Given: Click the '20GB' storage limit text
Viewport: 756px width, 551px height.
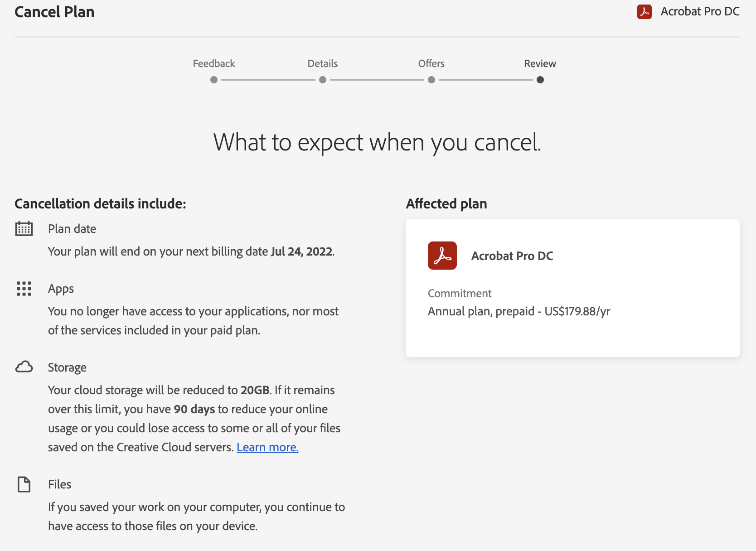Looking at the screenshot, I should click(255, 390).
